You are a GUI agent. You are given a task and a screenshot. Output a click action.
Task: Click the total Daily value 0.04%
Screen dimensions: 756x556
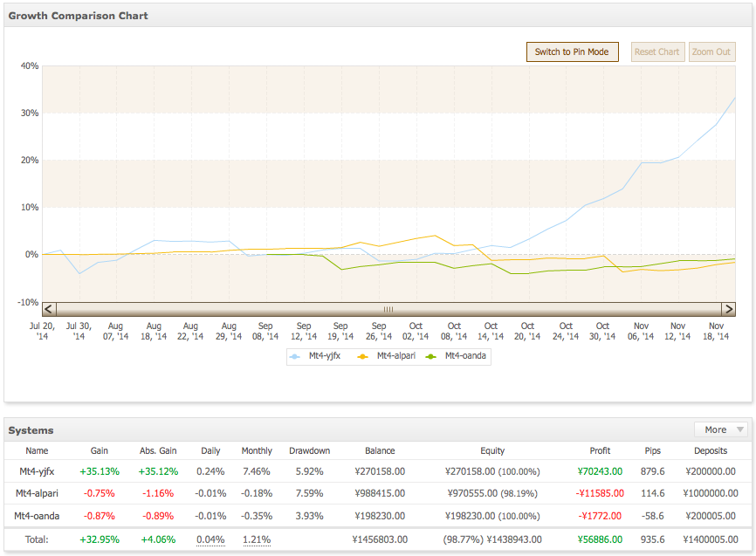(x=210, y=539)
